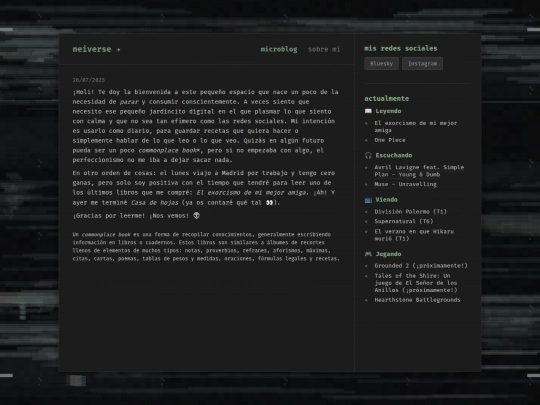The image size is (540, 405).
Task: Open the neiverse home title link
Action: (92, 49)
